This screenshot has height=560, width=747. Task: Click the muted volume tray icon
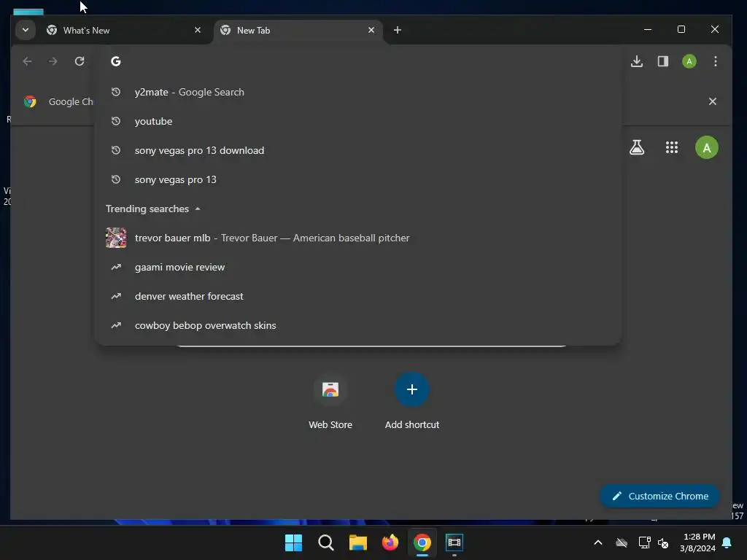663,542
